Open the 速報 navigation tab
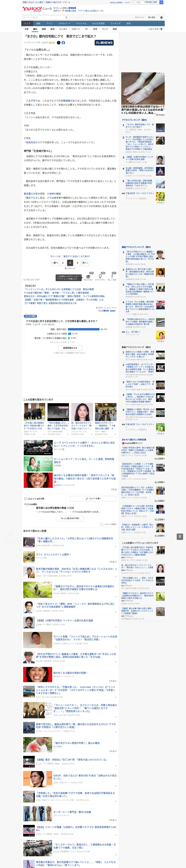 point(38,24)
